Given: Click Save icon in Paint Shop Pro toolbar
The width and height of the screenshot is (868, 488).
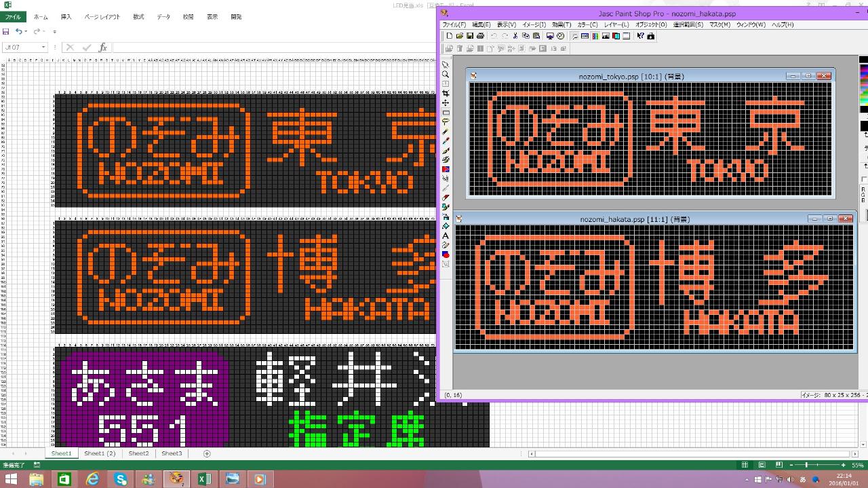Looking at the screenshot, I should coord(469,36).
